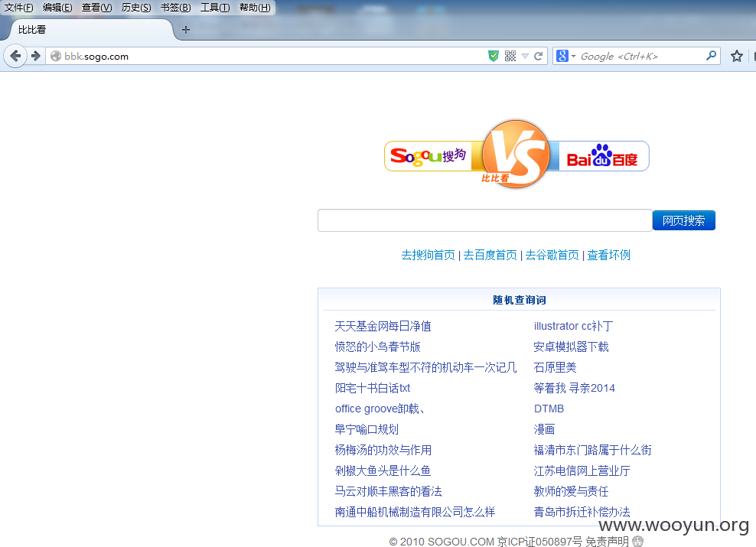
Task: Select query 教师的爱与责任
Action: pos(571,492)
